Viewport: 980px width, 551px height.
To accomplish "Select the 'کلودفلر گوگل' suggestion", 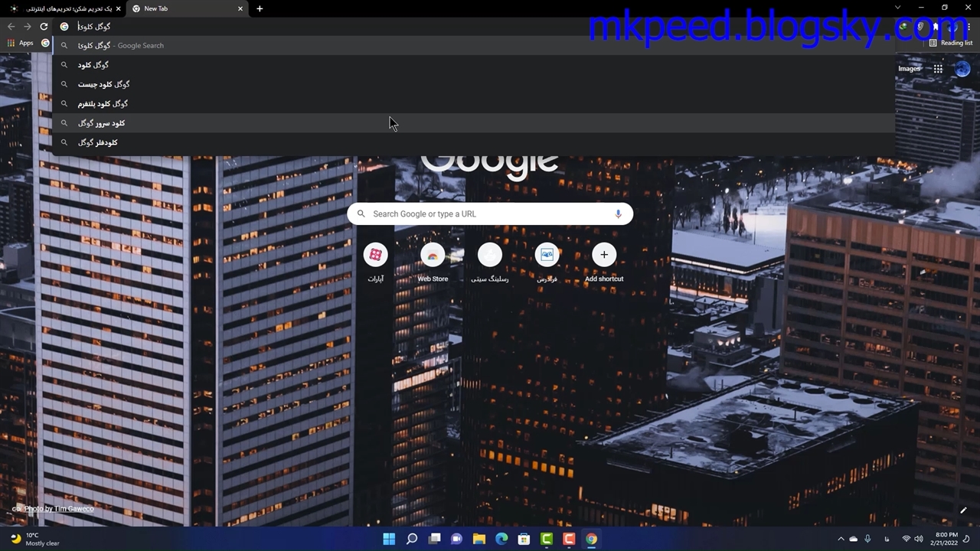I will pyautogui.click(x=97, y=142).
